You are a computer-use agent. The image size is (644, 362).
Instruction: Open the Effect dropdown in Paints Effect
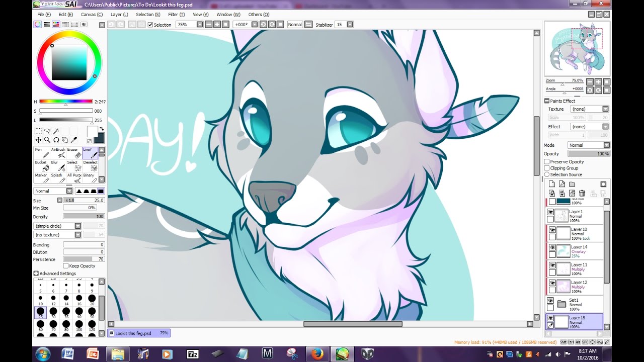point(605,127)
